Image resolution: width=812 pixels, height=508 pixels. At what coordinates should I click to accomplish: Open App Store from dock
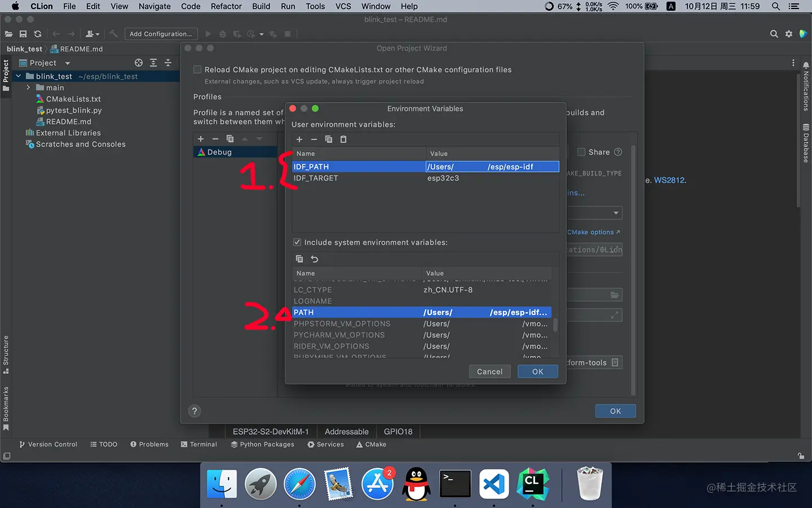(x=377, y=484)
